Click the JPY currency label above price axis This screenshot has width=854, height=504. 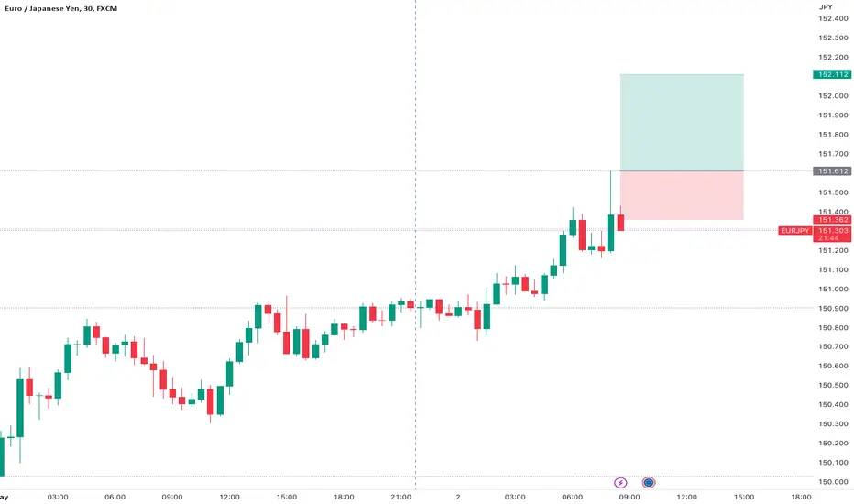pyautogui.click(x=826, y=7)
